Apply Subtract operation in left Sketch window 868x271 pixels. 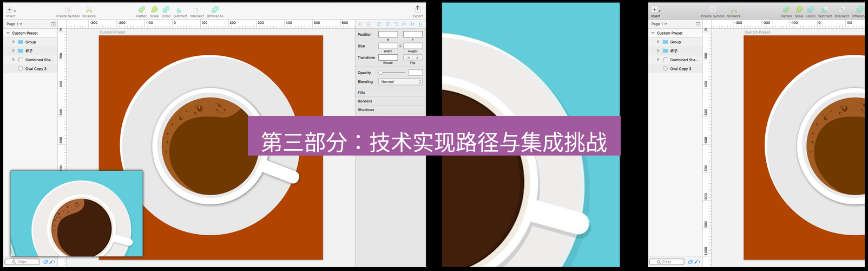pyautogui.click(x=180, y=9)
